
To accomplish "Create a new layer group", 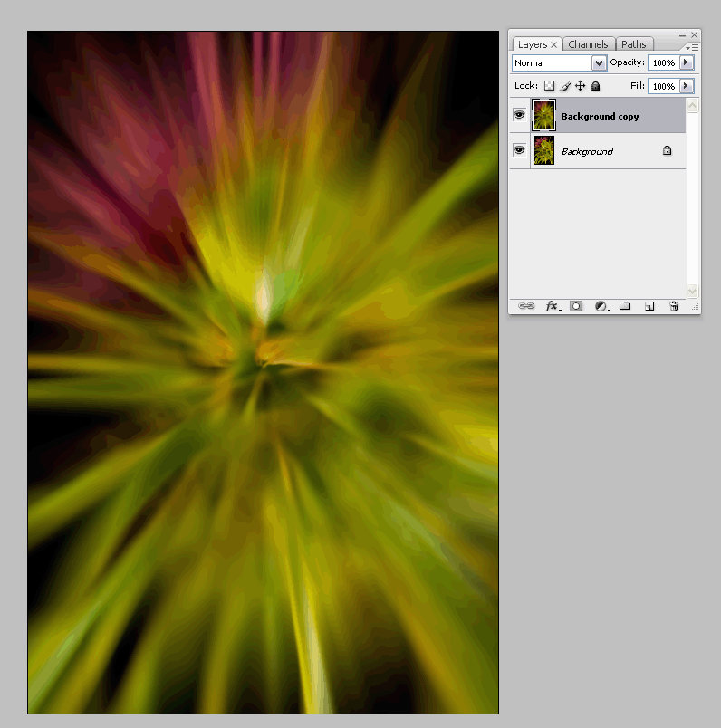I will tap(624, 307).
